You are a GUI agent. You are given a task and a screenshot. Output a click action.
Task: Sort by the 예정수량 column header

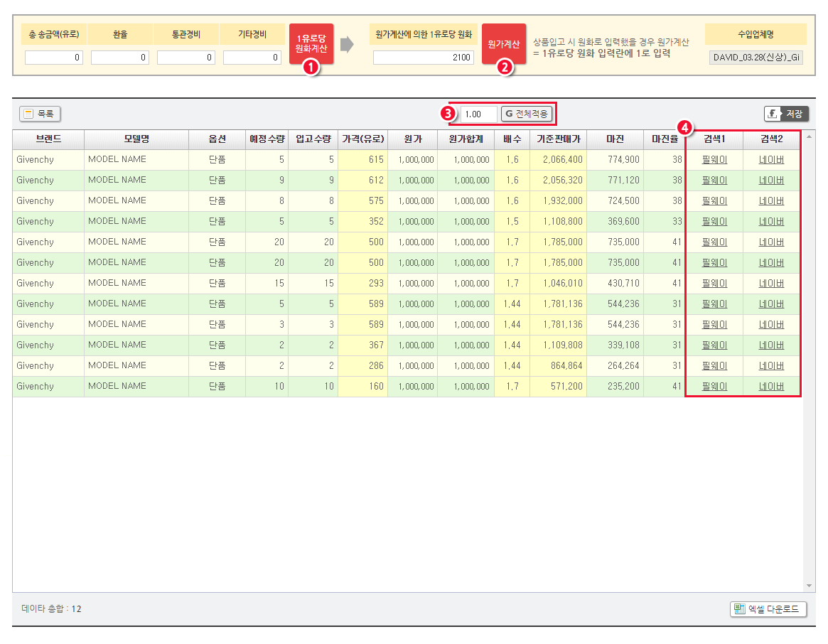click(267, 139)
